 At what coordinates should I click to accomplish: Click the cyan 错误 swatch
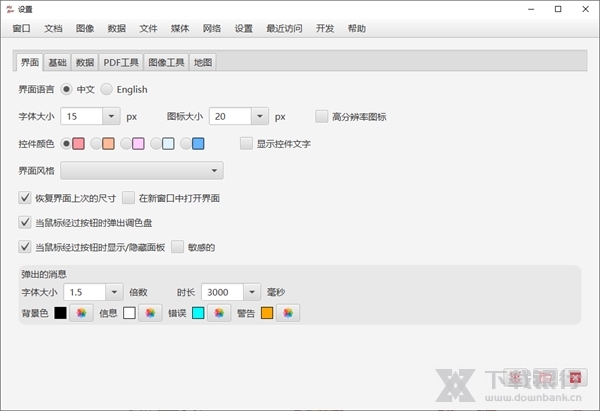(198, 313)
